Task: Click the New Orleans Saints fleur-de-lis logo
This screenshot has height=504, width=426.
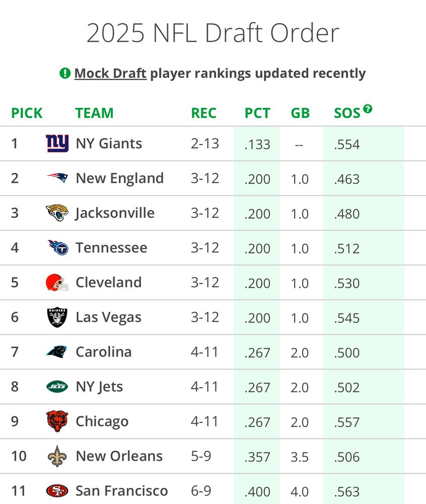Action: pos(57,456)
